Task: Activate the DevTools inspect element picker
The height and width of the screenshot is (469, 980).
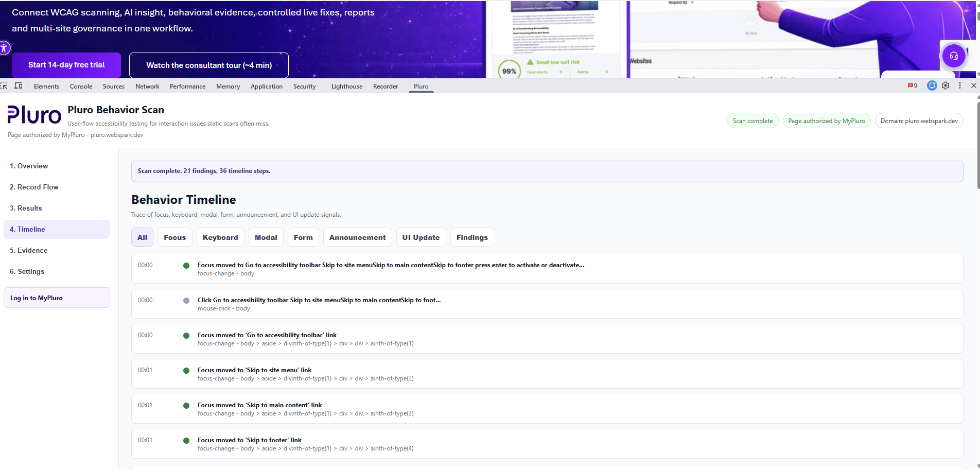Action: (x=4, y=86)
